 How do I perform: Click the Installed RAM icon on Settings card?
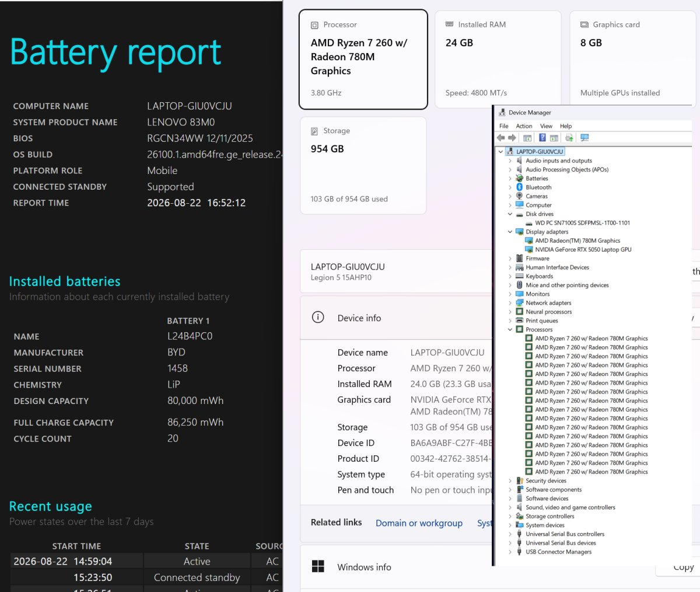449,25
